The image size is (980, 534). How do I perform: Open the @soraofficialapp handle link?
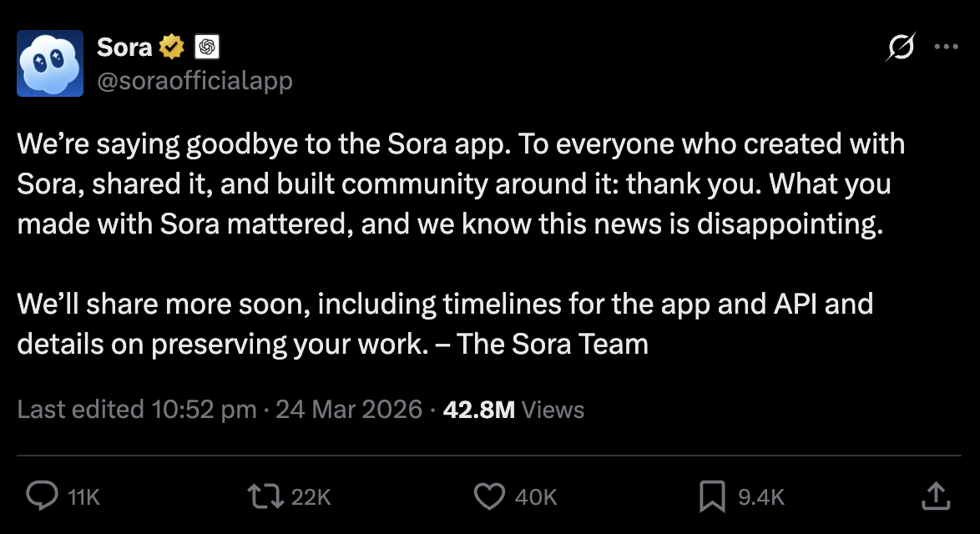[194, 81]
